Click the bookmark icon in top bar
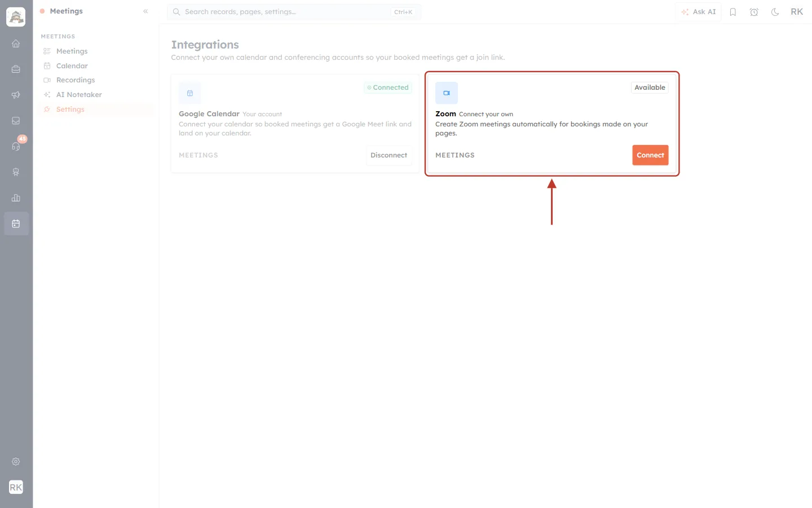This screenshot has height=508, width=812. 733,12
